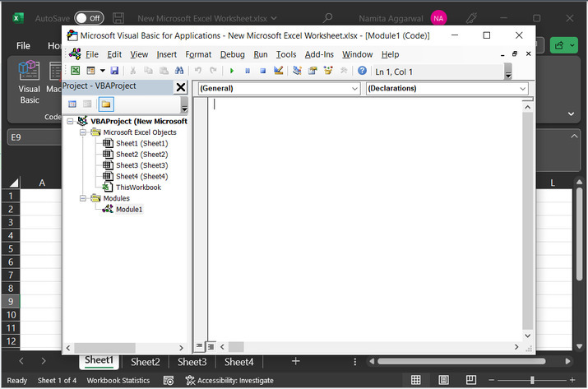Image resolution: width=588 pixels, height=389 pixels.
Task: Switch to Sheet4 tab in Excel
Action: [238, 362]
